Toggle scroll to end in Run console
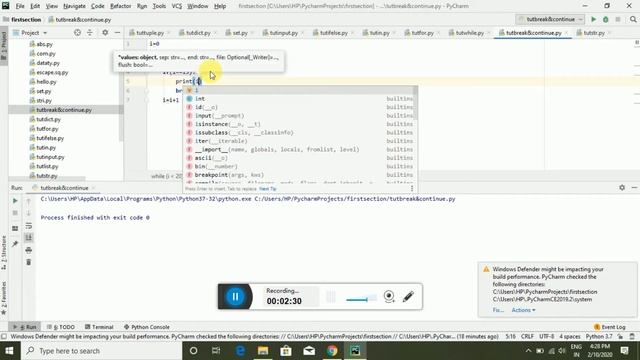This screenshot has height=360, width=640. (29, 238)
